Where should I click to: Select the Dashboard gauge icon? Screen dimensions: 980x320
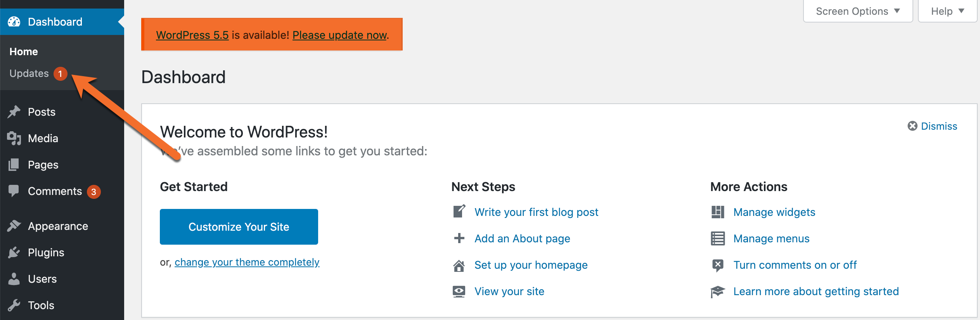[x=14, y=21]
